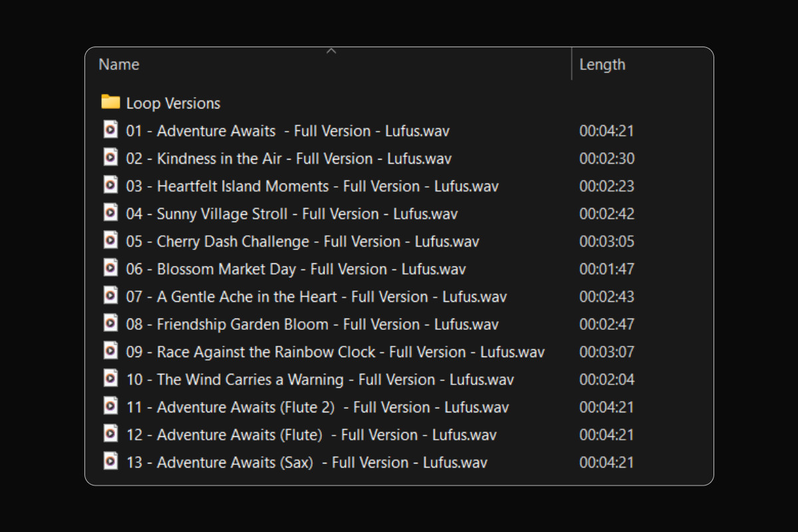
Task: Click the audio file icon for 03 - Heartfelt Island Moments
Action: pos(111,184)
